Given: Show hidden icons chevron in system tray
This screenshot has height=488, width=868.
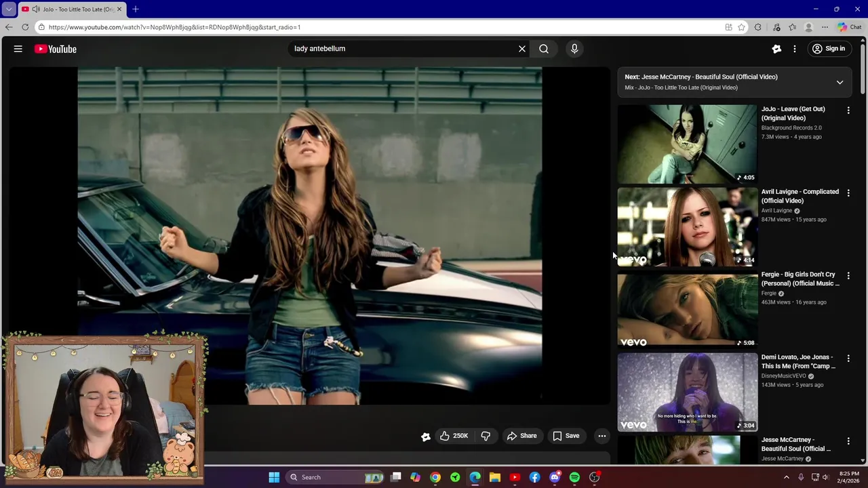Looking at the screenshot, I should click(x=787, y=477).
